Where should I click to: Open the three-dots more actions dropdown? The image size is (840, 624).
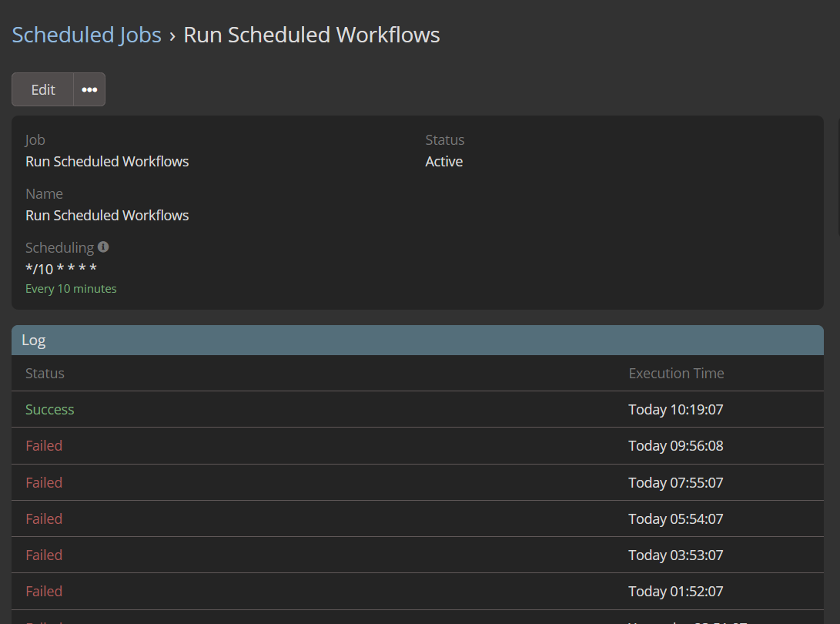[89, 89]
